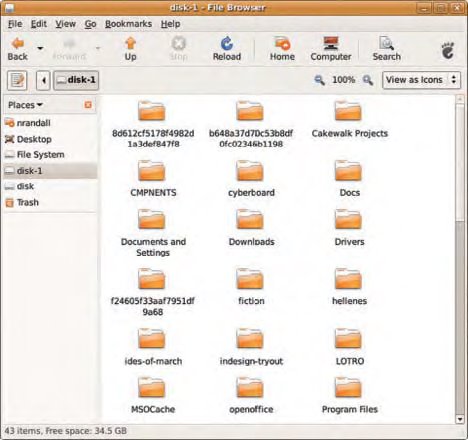Screen dimensions: 468x440
Task: Go back with the Back arrow
Action: (17, 49)
